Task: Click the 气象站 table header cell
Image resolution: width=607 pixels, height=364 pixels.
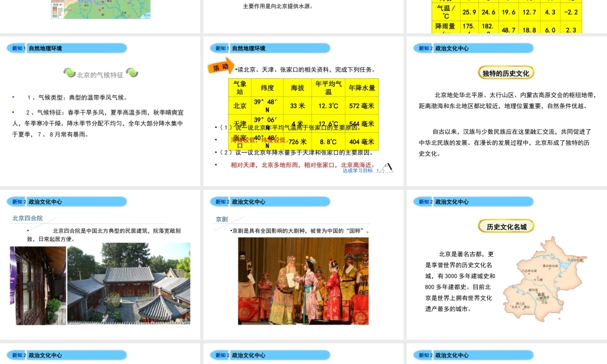Action: click(x=240, y=88)
